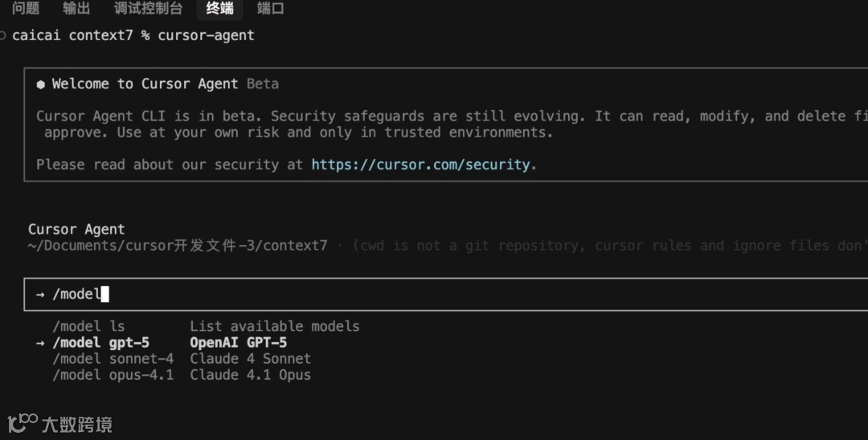Switch to the 调试控制台 tab
The height and width of the screenshot is (440, 868).
click(148, 9)
